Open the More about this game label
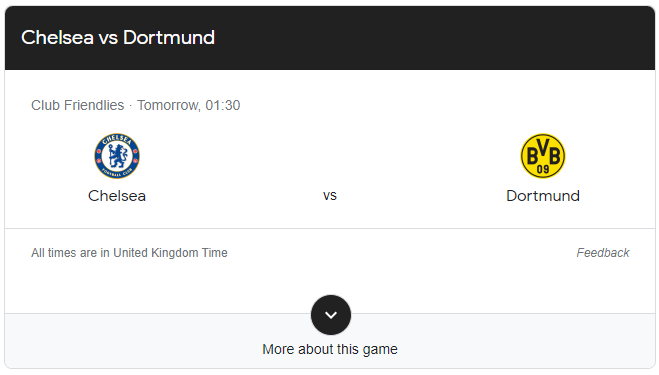The width and height of the screenshot is (659, 375). pyautogui.click(x=330, y=349)
